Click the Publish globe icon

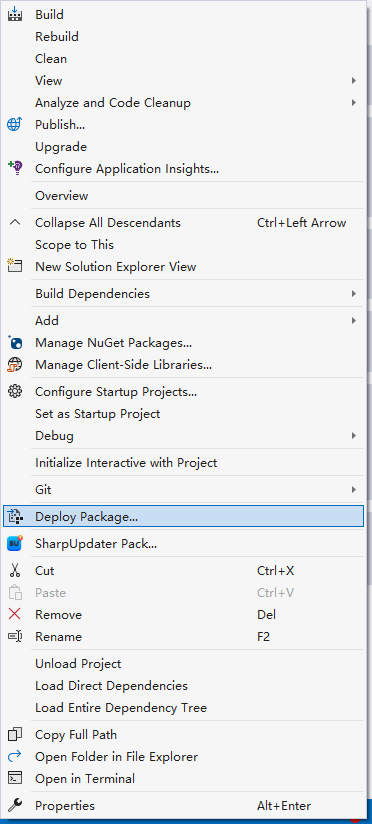15,125
